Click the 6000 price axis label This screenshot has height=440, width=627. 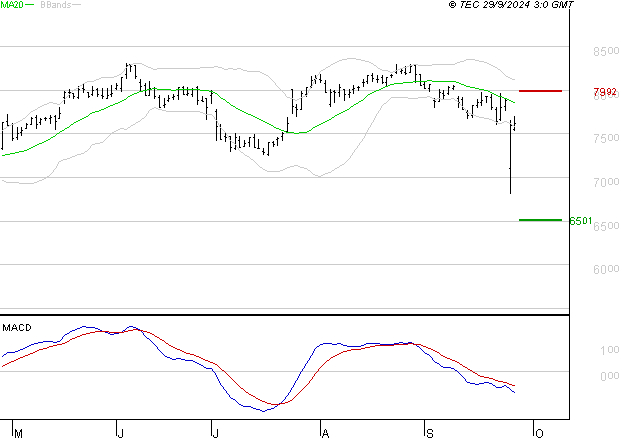606,269
